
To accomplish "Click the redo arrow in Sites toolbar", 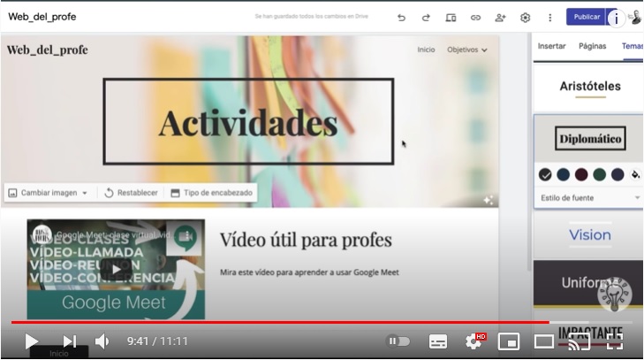I will coord(426,18).
